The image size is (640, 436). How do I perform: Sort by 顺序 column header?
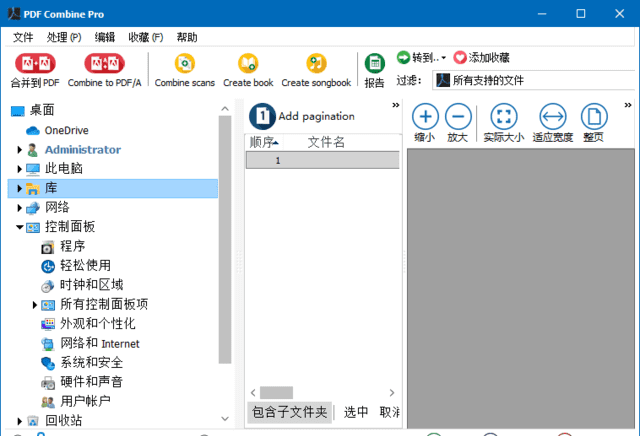(x=264, y=142)
